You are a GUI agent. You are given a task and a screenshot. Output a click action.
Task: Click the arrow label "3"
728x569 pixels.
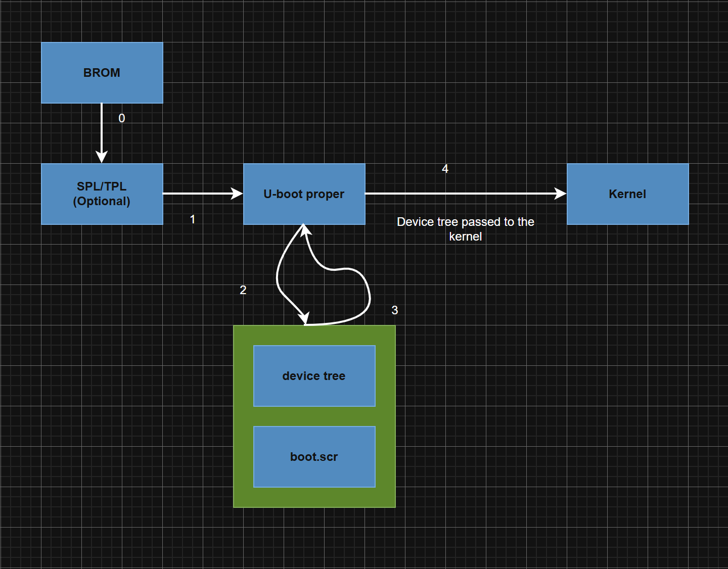point(395,310)
